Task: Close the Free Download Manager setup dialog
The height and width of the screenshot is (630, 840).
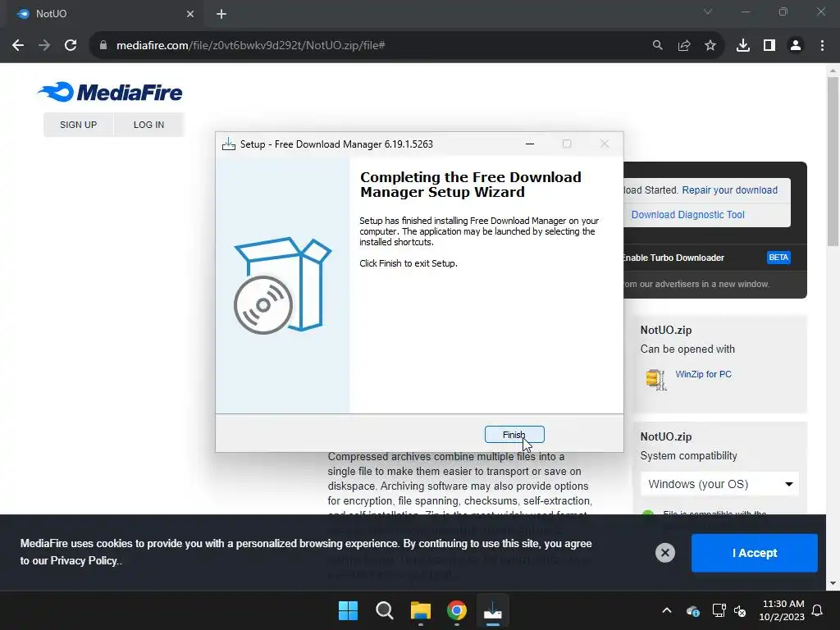Action: [x=605, y=144]
